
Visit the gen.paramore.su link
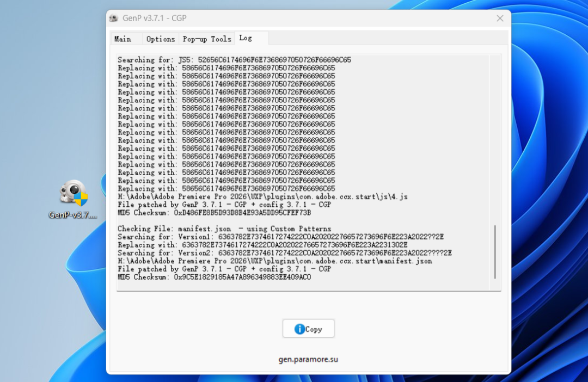pyautogui.click(x=308, y=360)
